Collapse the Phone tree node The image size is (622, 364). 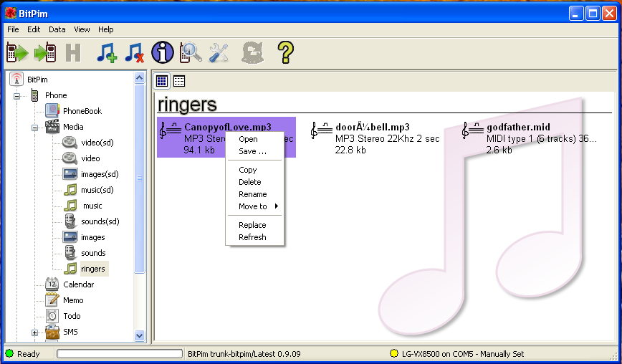(x=16, y=95)
